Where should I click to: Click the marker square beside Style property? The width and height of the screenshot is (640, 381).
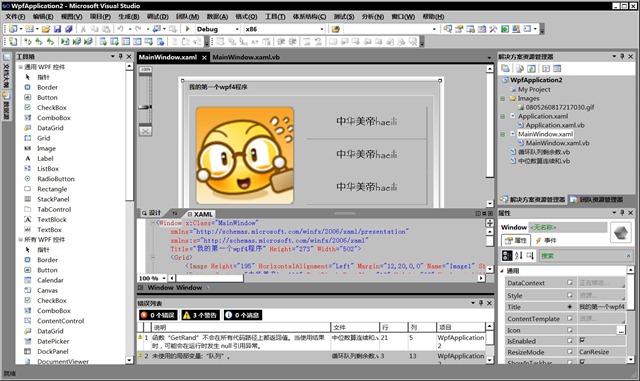(569, 295)
